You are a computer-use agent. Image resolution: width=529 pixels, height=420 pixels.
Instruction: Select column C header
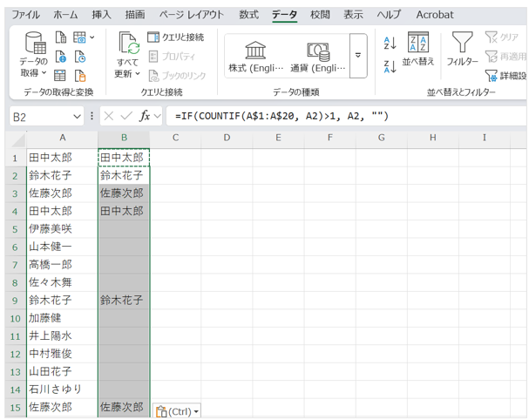(175, 138)
